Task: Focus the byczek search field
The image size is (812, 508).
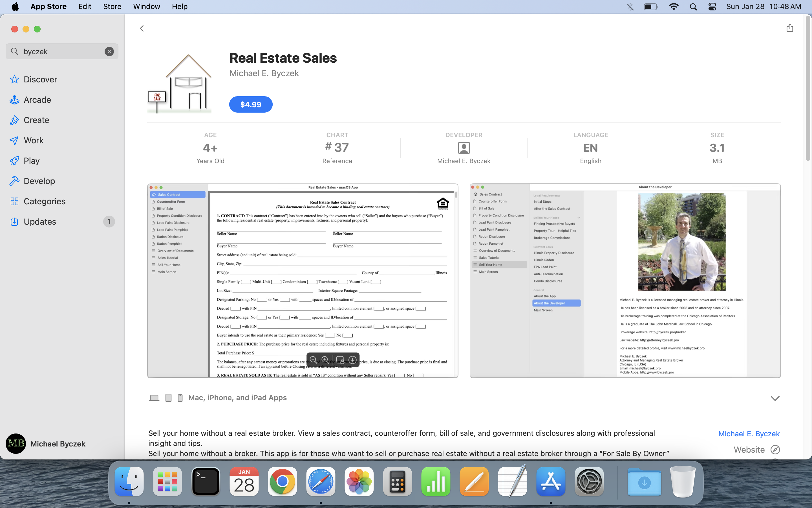Action: pyautogui.click(x=62, y=51)
